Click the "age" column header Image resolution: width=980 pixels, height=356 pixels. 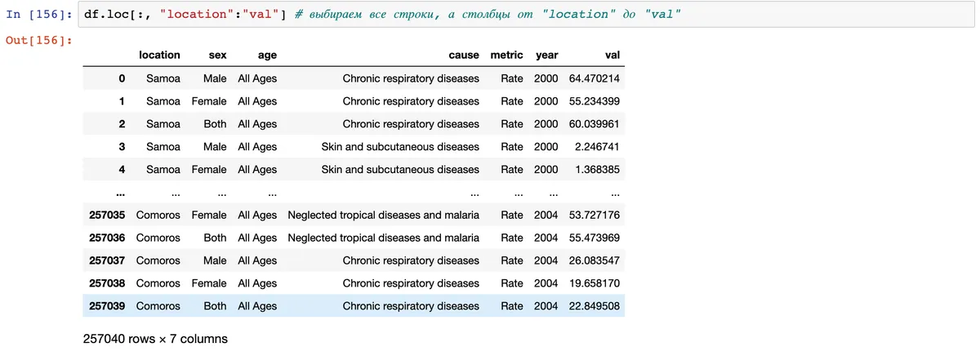pos(267,56)
